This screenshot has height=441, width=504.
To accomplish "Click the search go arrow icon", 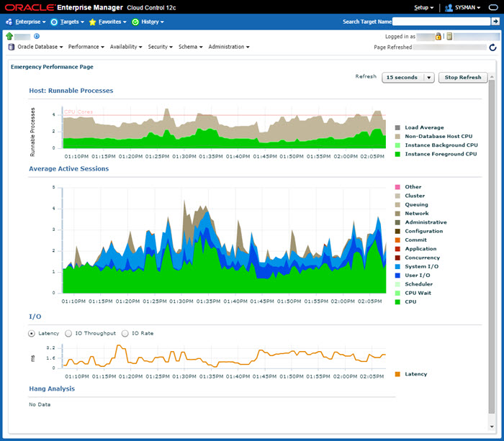I will [x=495, y=22].
